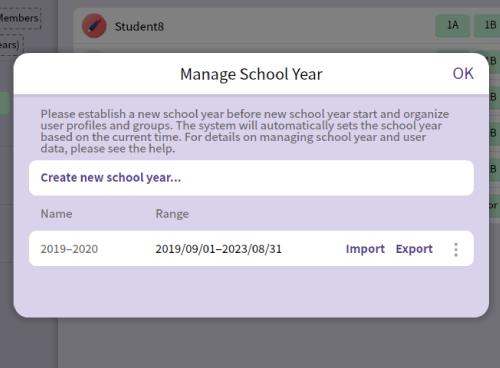500x368 pixels.
Task: Export the 2019–2020 school year
Action: point(414,249)
